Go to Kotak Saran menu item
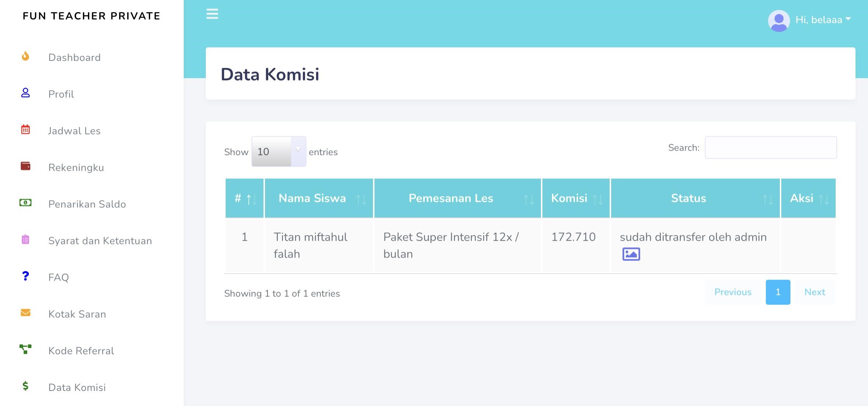Screen dimensions: 868x406 77,314
